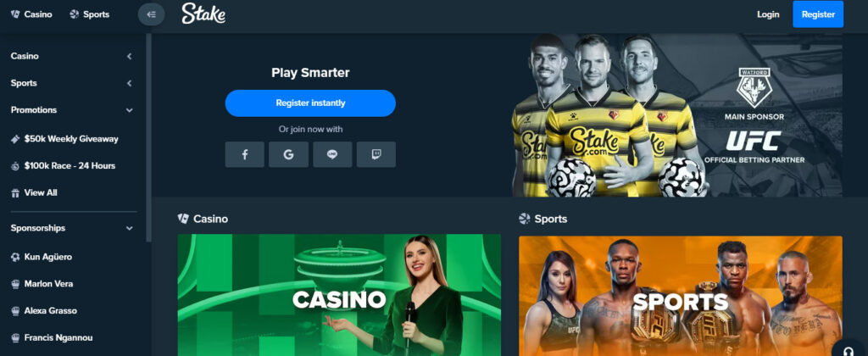The image size is (868, 356).
Task: Collapse the sidebar with the toggle icon
Action: click(x=151, y=14)
